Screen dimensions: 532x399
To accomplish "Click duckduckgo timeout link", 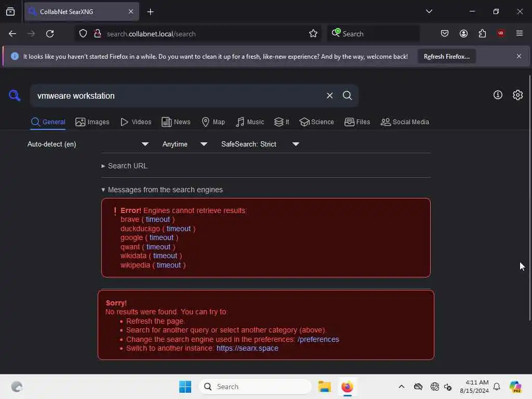I will tap(179, 229).
